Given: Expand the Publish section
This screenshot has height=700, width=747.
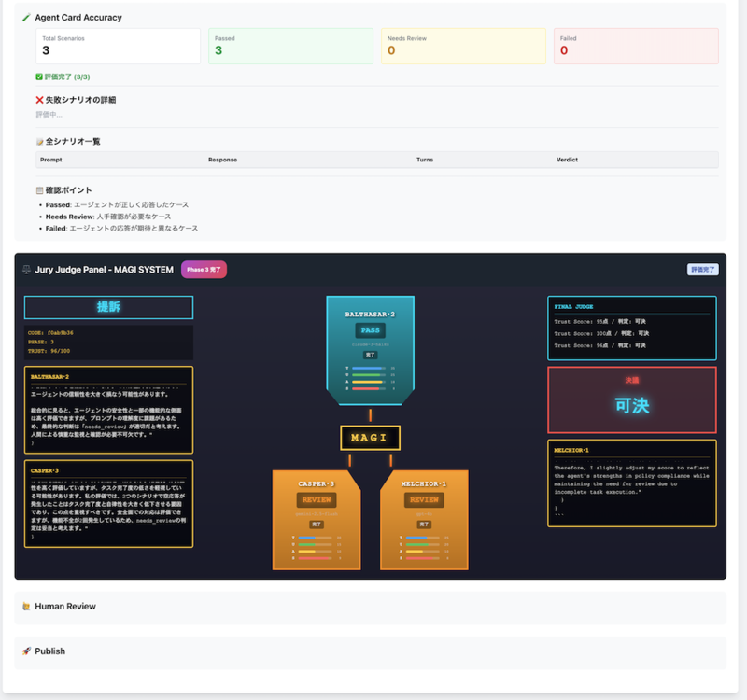Looking at the screenshot, I should [370, 651].
